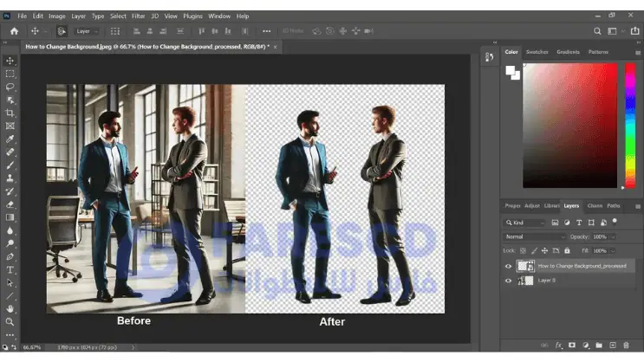Image resolution: width=644 pixels, height=362 pixels.
Task: Select the Brush tool
Action: pyautogui.click(x=10, y=165)
